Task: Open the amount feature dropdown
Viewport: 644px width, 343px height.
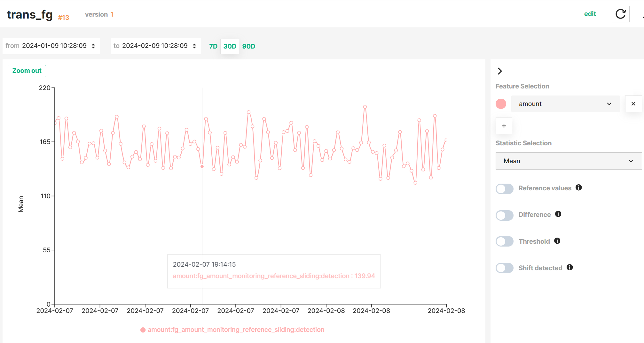Action: pyautogui.click(x=565, y=103)
